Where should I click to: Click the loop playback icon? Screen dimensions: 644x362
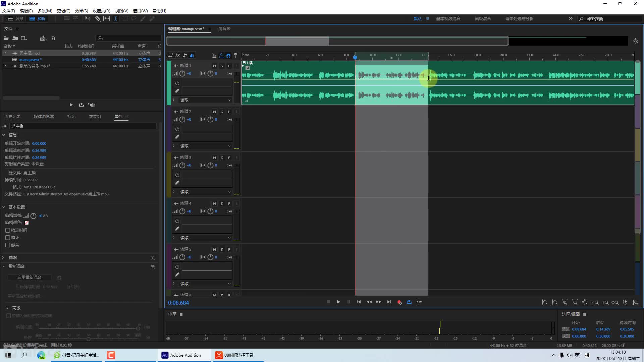pyautogui.click(x=409, y=302)
